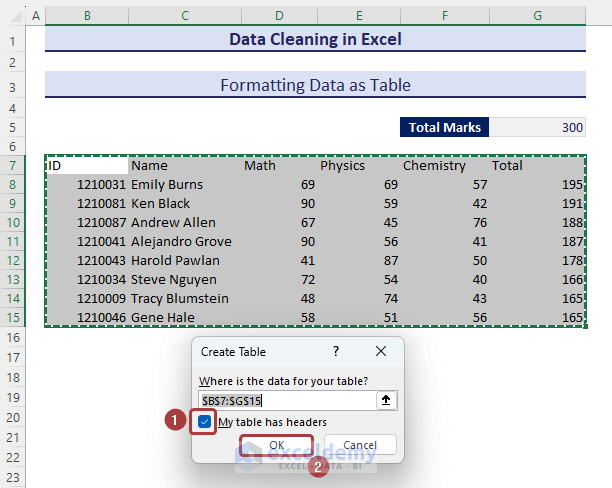Close the Create Table dialog
The height and width of the screenshot is (488, 612).
(x=381, y=352)
